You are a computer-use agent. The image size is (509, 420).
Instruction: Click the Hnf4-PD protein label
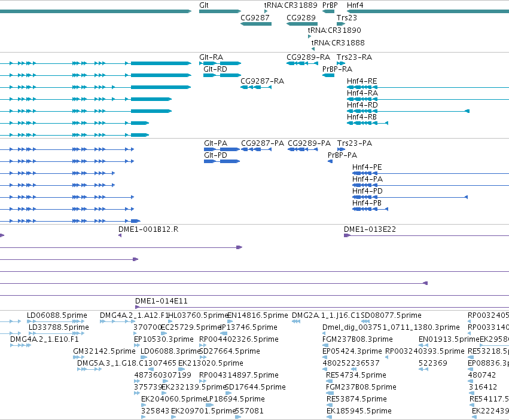pyautogui.click(x=367, y=191)
